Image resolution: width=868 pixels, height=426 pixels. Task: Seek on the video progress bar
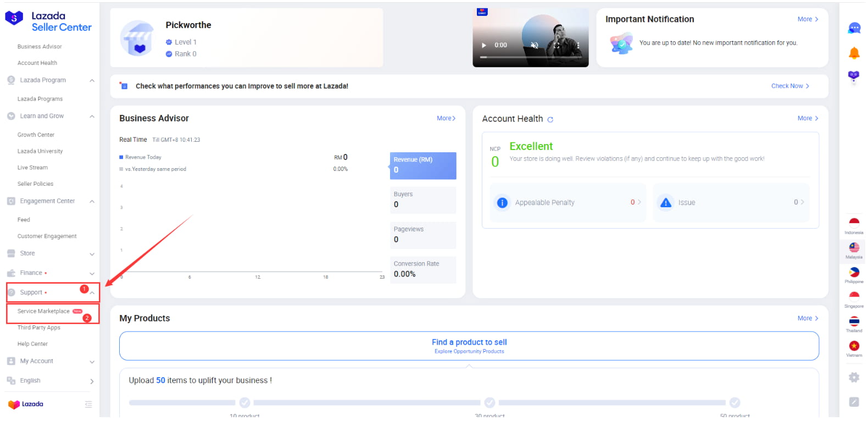[531, 57]
